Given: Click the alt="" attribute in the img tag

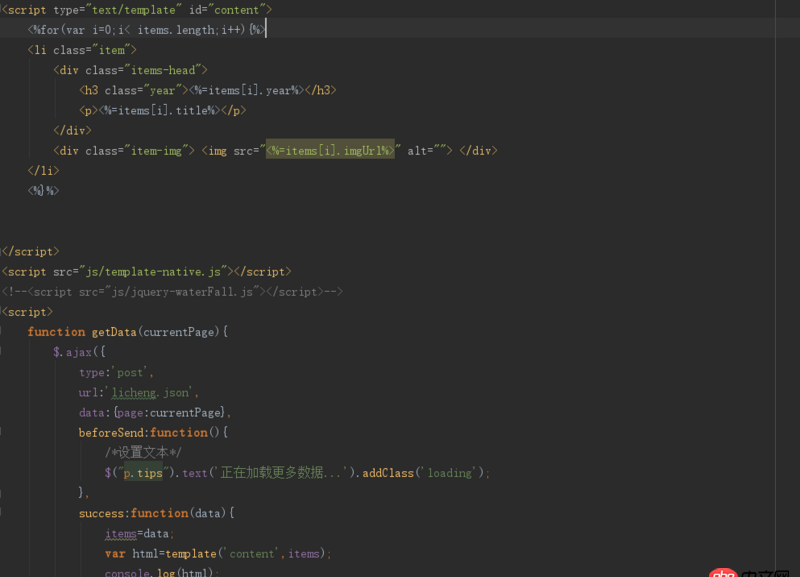Looking at the screenshot, I should coord(425,150).
